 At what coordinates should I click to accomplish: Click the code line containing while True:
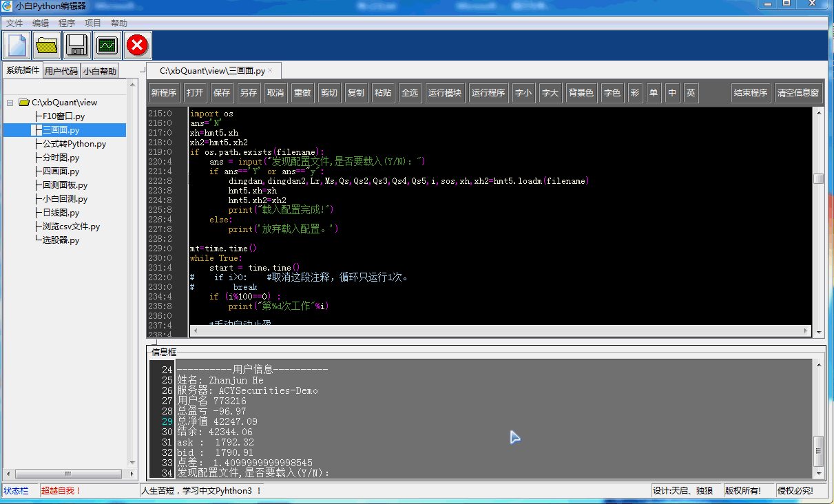pyautogui.click(x=216, y=258)
